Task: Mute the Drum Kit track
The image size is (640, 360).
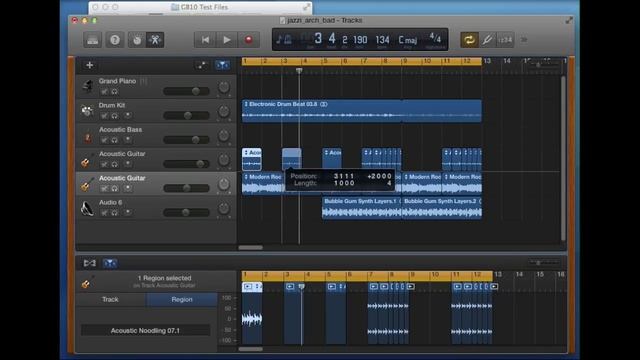Action: tap(104, 116)
